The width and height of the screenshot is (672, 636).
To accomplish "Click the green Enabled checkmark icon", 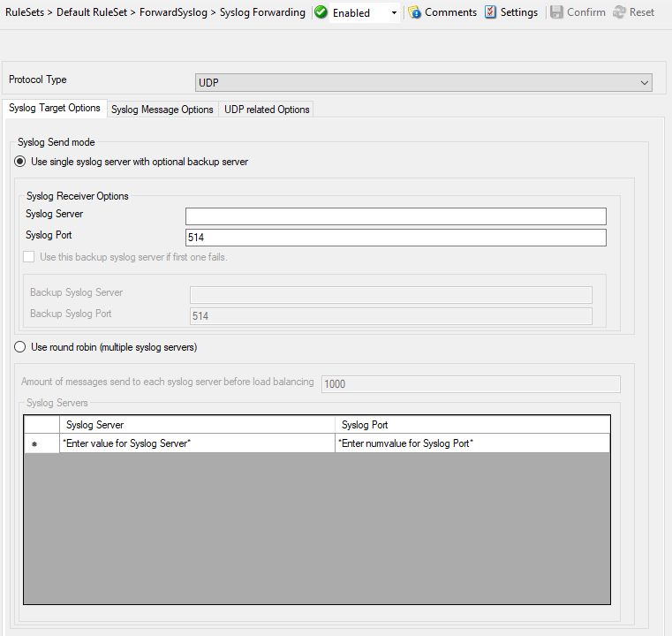I will click(x=321, y=12).
